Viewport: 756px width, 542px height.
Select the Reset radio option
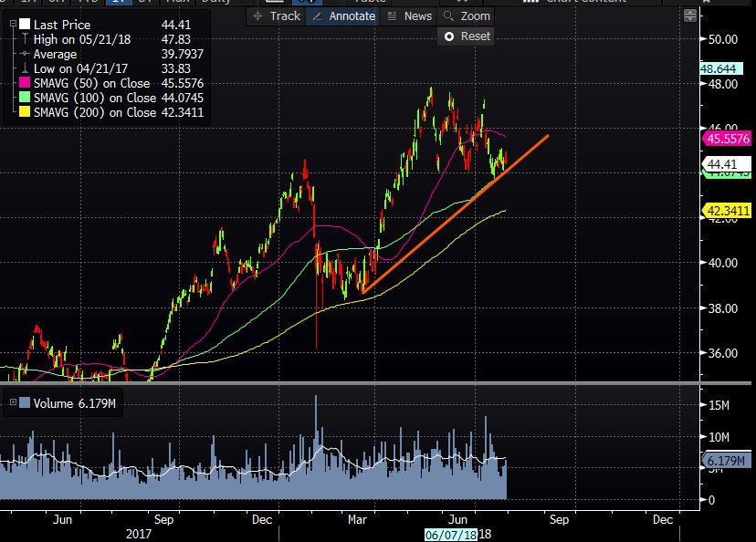point(448,36)
